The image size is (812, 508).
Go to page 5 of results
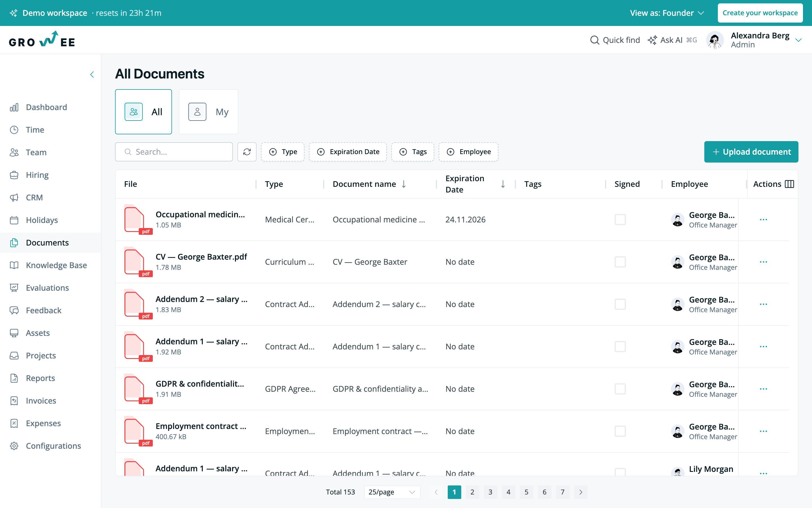pyautogui.click(x=526, y=492)
